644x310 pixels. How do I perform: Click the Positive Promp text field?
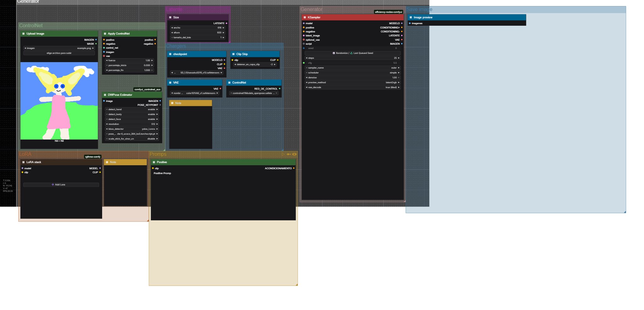223,195
